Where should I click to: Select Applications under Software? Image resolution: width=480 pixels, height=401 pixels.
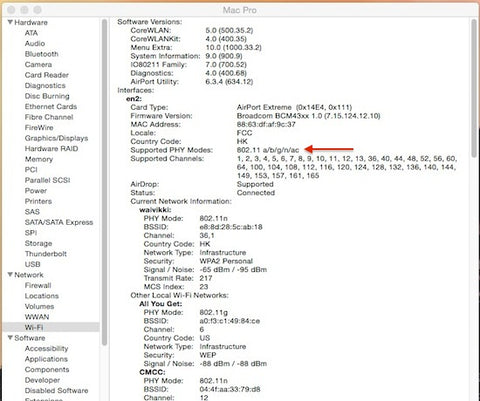point(46,359)
